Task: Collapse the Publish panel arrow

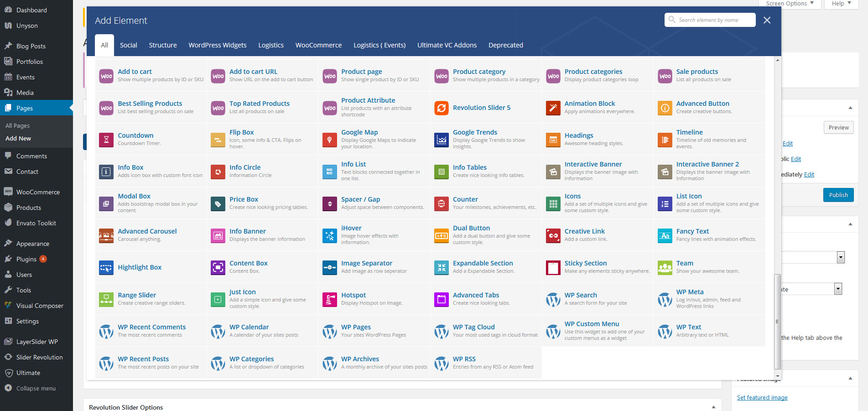Action: [850, 108]
